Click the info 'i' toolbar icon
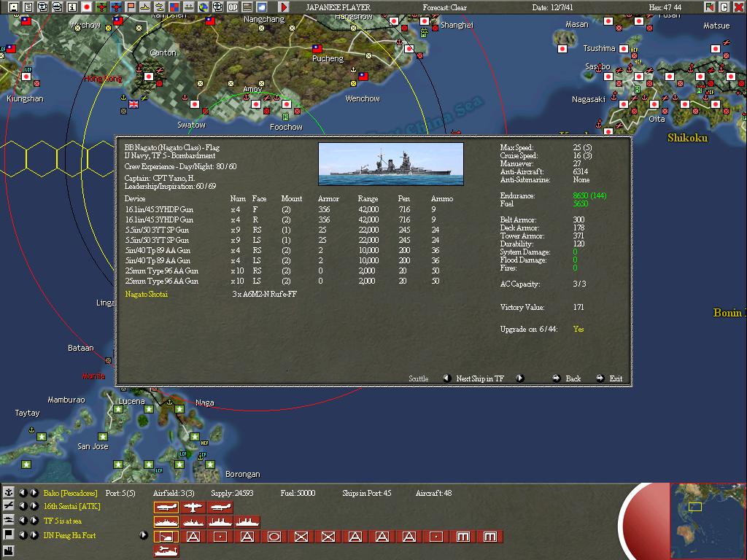Screen dimensions: 747x560 72,7
